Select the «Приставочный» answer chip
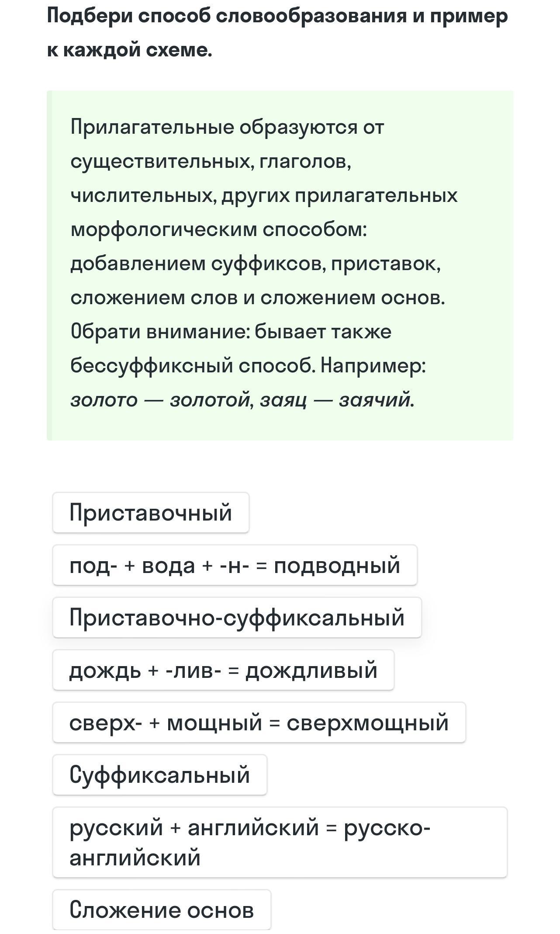This screenshot has height=934, width=560. [x=151, y=513]
